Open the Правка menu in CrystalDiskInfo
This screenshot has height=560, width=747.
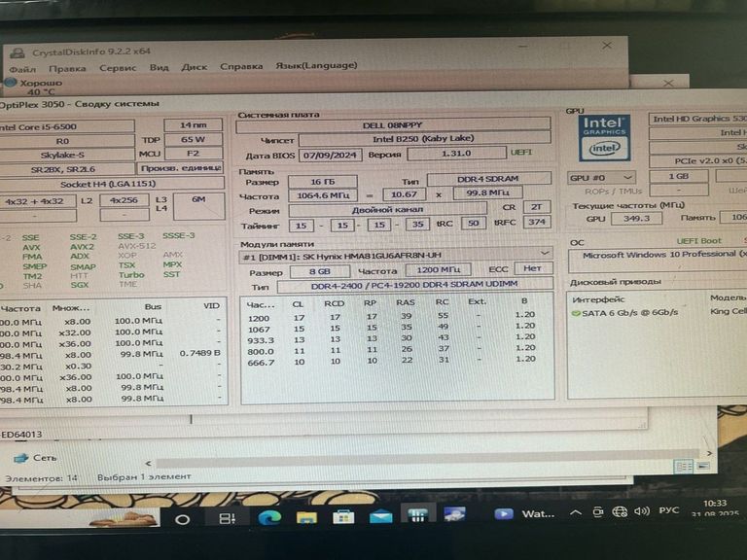click(67, 69)
